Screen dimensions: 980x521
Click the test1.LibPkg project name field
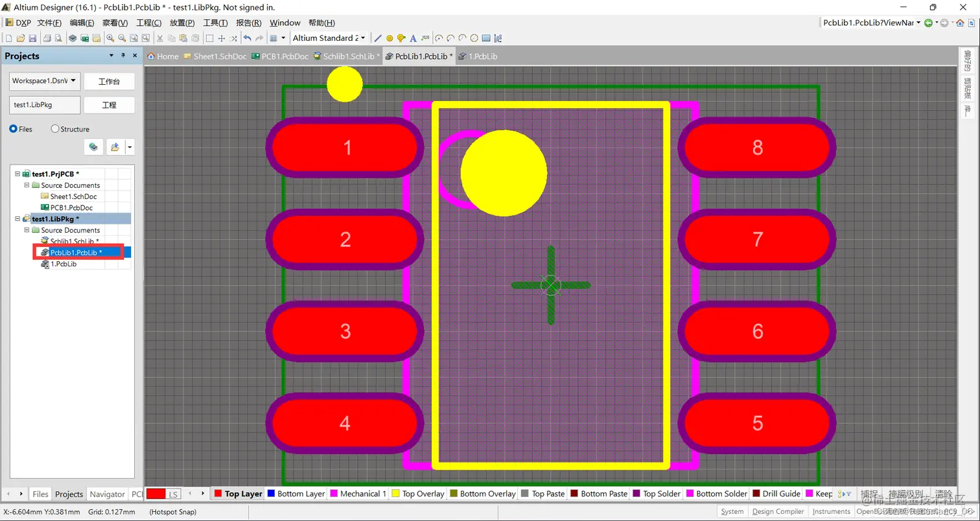pos(45,104)
